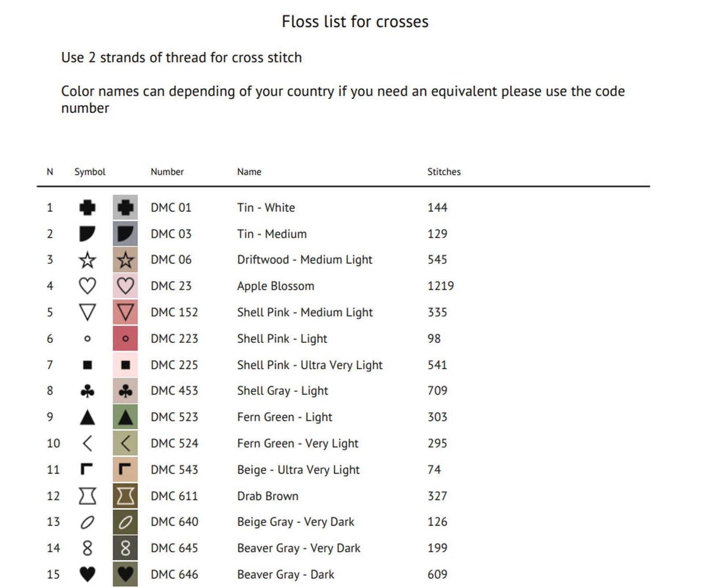Select the club symbol for Shell Gray
This screenshot has height=588, width=702.
click(87, 391)
